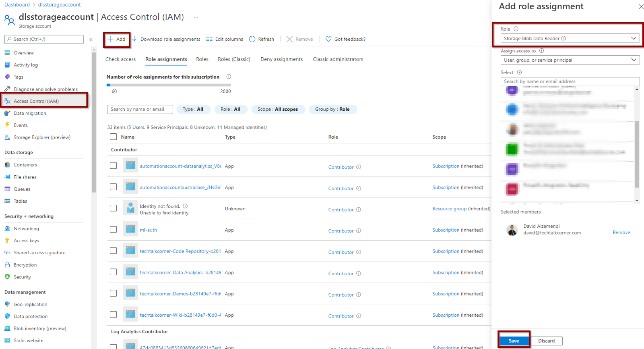Open Diagnose and solve problems wrench icon
The height and width of the screenshot is (349, 644).
(7, 89)
